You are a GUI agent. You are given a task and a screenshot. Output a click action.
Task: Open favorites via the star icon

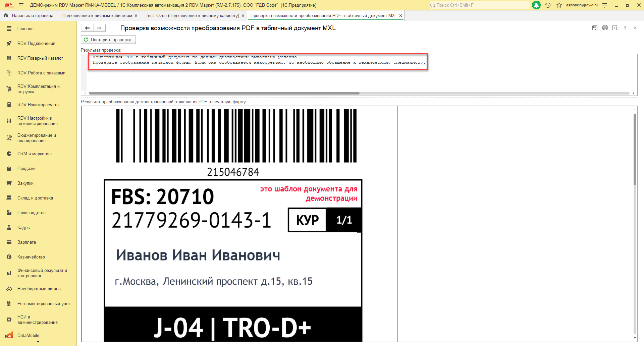(x=559, y=5)
